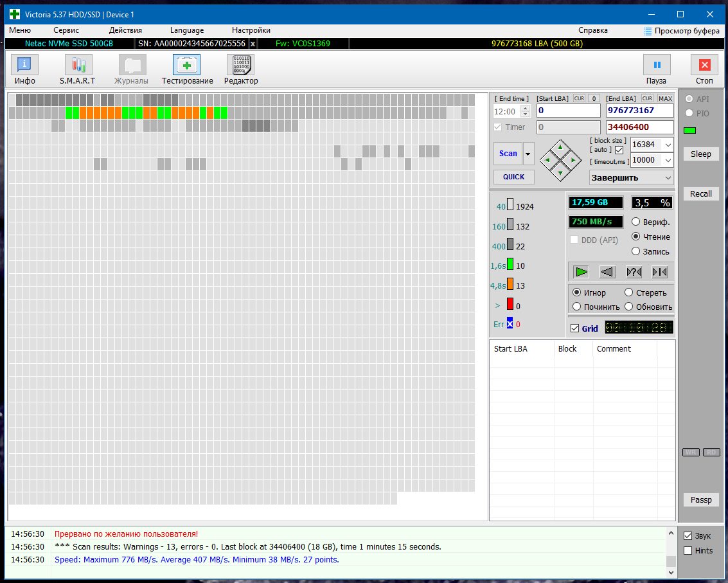
Task: Select the Стереть erase radio button
Action: point(628,292)
